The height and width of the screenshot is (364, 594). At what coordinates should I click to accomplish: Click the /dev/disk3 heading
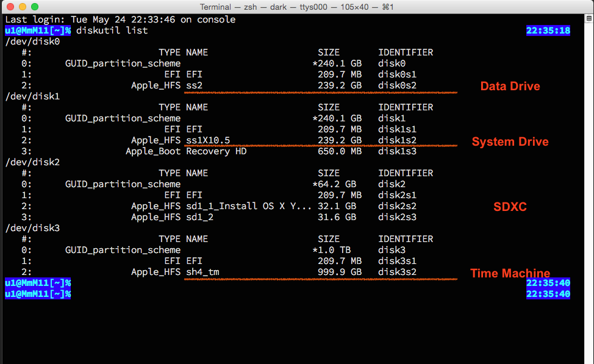32,229
